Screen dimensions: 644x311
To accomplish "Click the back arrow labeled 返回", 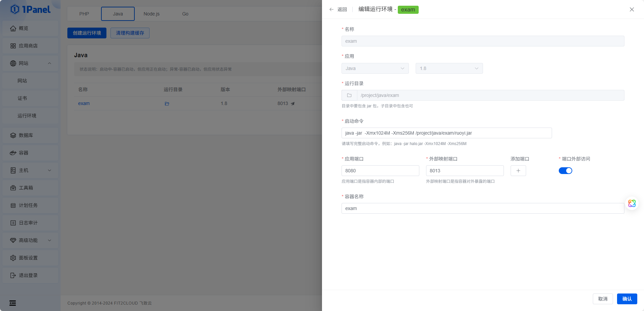I will [338, 9].
